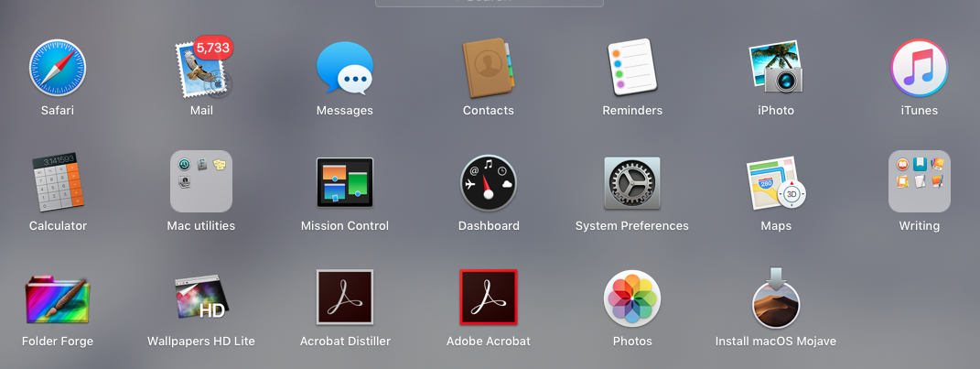980x369 pixels.
Task: Click the "Calculator" label text
Action: [x=58, y=226]
